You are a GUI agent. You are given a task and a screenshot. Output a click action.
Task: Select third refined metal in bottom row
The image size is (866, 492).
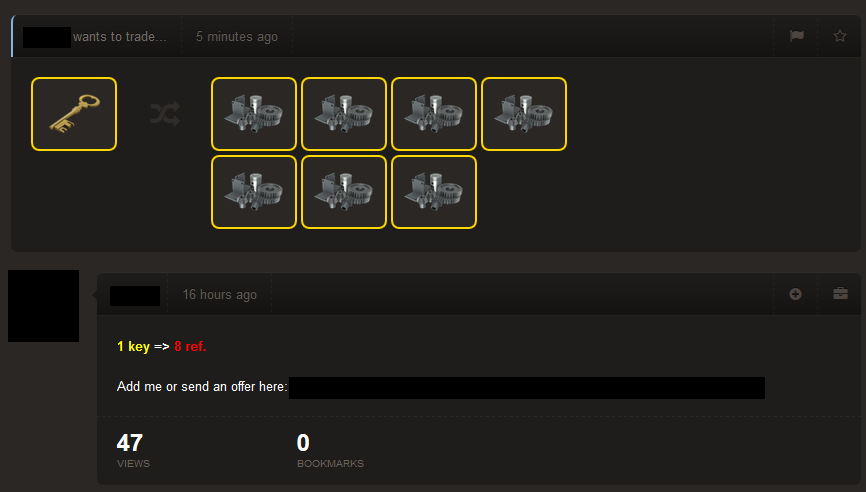tap(434, 192)
